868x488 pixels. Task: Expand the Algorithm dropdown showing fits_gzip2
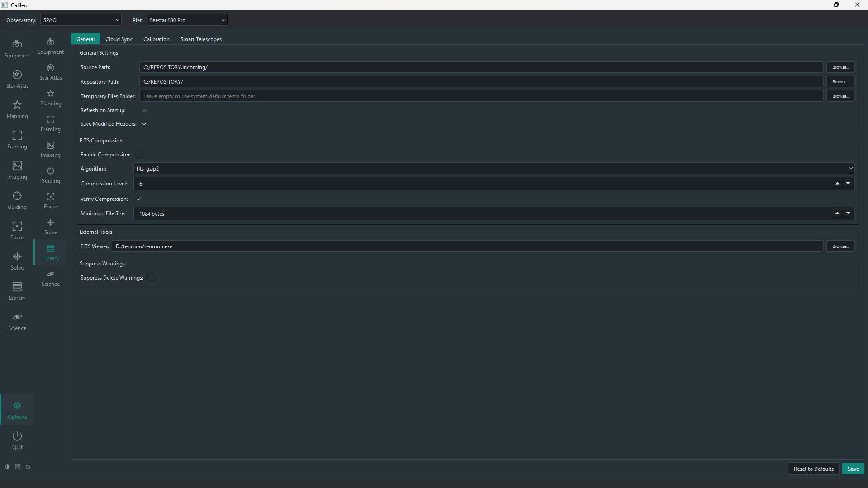[494, 168]
